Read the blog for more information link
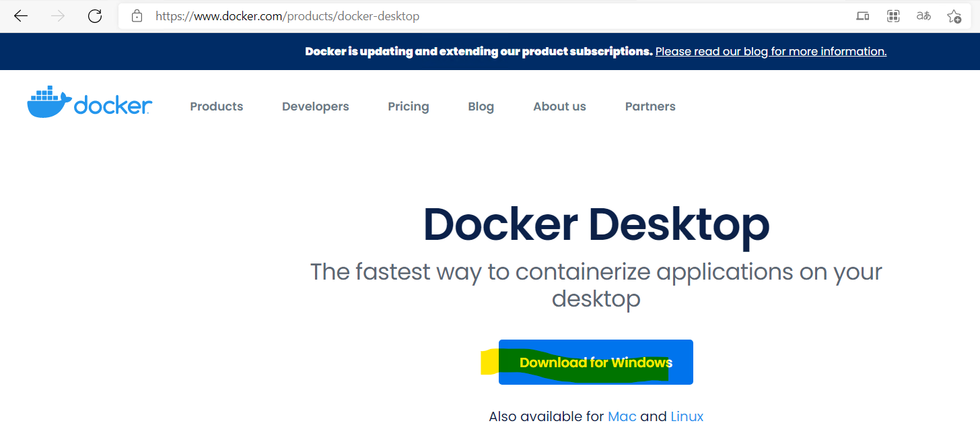 pos(771,51)
